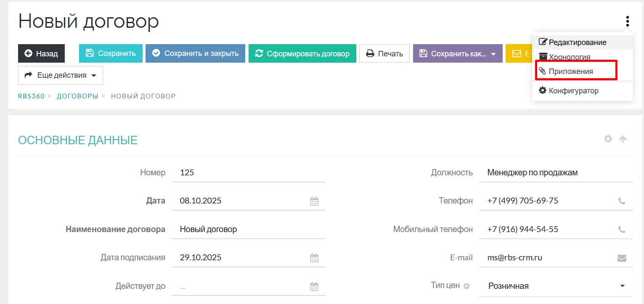This screenshot has height=304, width=644.
Task: Click phone icon next to Телефон field
Action: point(622,201)
